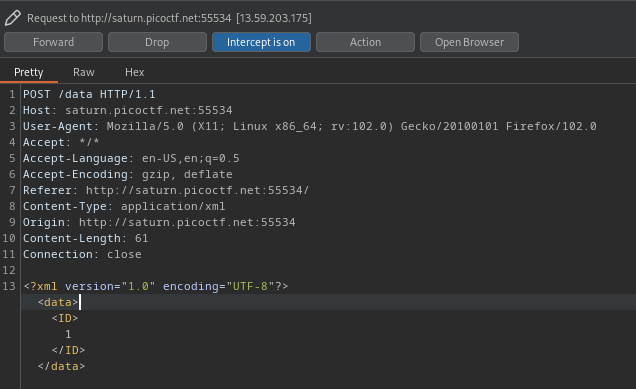The width and height of the screenshot is (636, 389).
Task: Click the Origin header URL
Action: (187, 222)
